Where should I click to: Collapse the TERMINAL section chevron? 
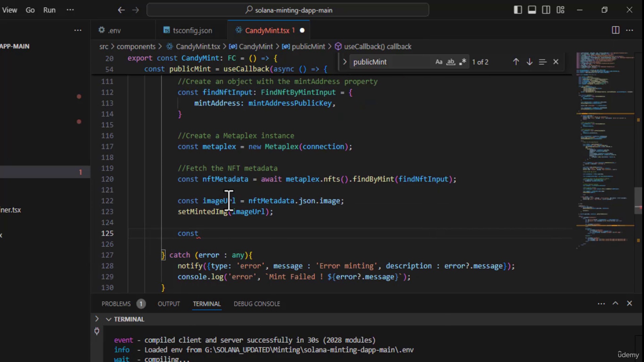coord(108,319)
